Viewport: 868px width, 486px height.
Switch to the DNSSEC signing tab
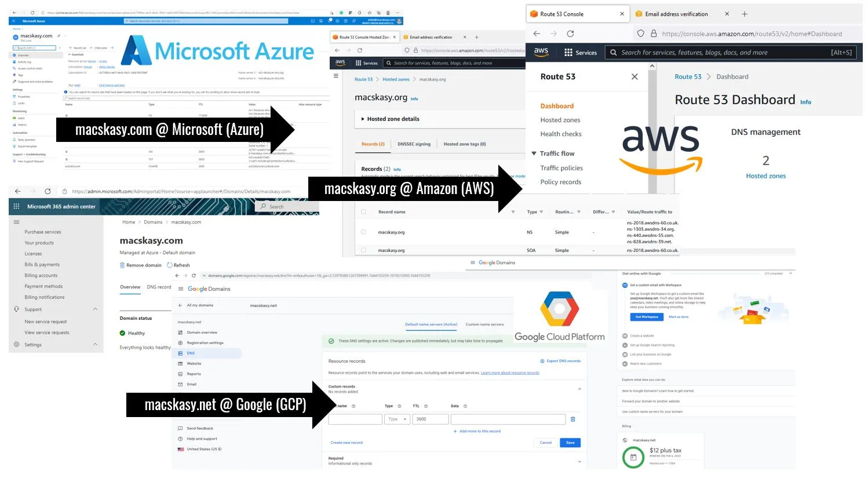[x=414, y=144]
